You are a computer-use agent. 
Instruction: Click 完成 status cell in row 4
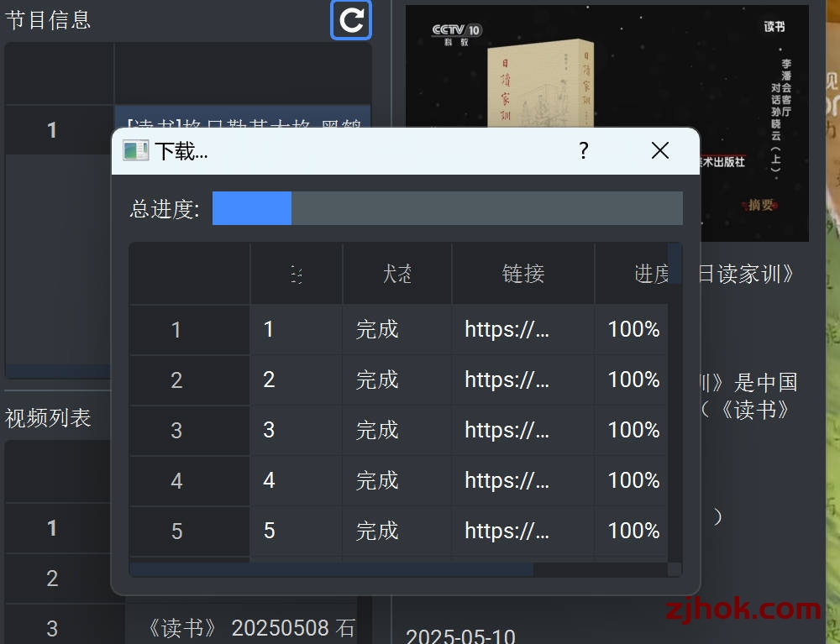tap(397, 481)
